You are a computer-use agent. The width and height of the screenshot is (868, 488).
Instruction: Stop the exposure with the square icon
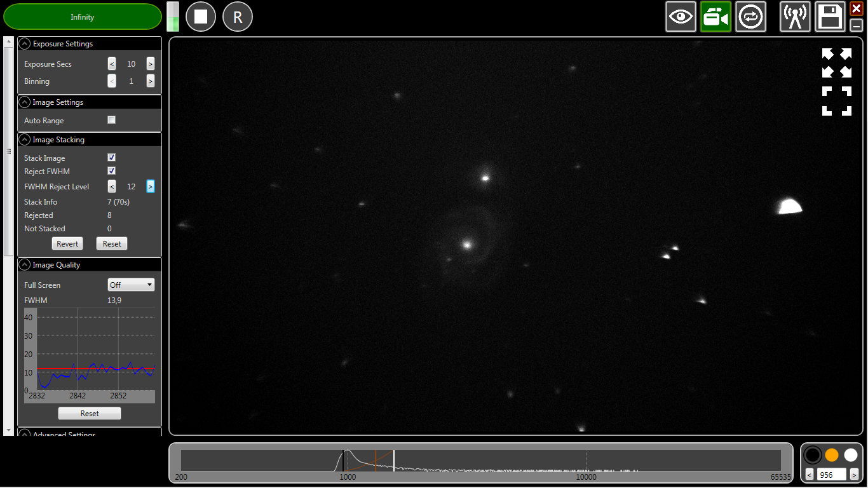200,16
